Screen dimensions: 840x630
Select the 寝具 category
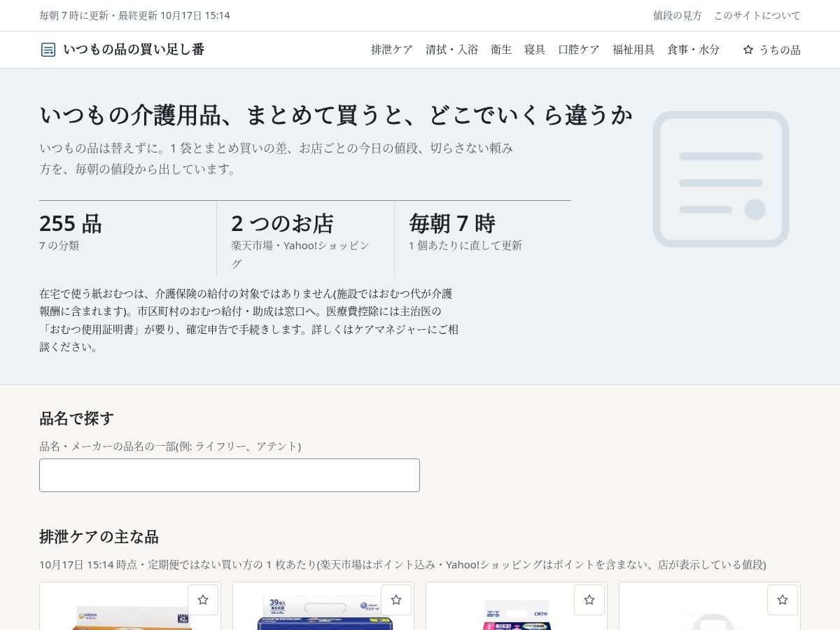[x=535, y=50]
